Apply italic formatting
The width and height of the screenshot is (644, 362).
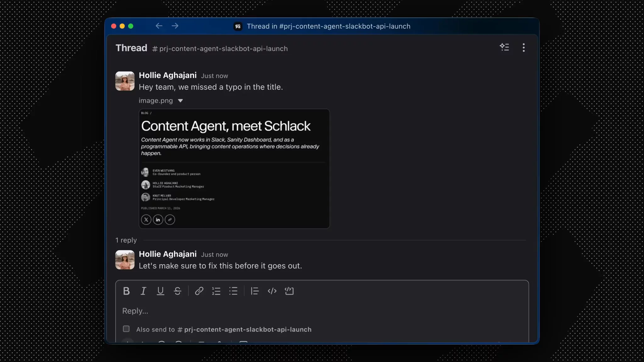tap(143, 291)
